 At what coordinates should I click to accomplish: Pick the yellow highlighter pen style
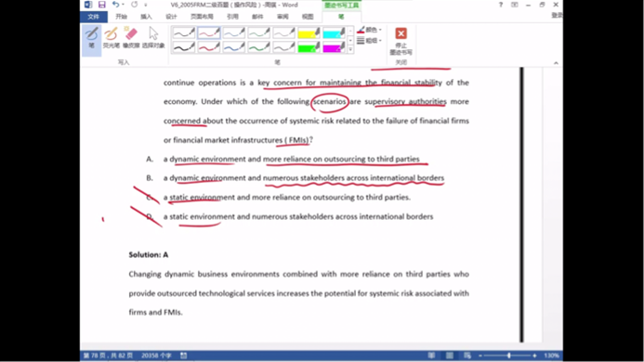click(x=309, y=32)
